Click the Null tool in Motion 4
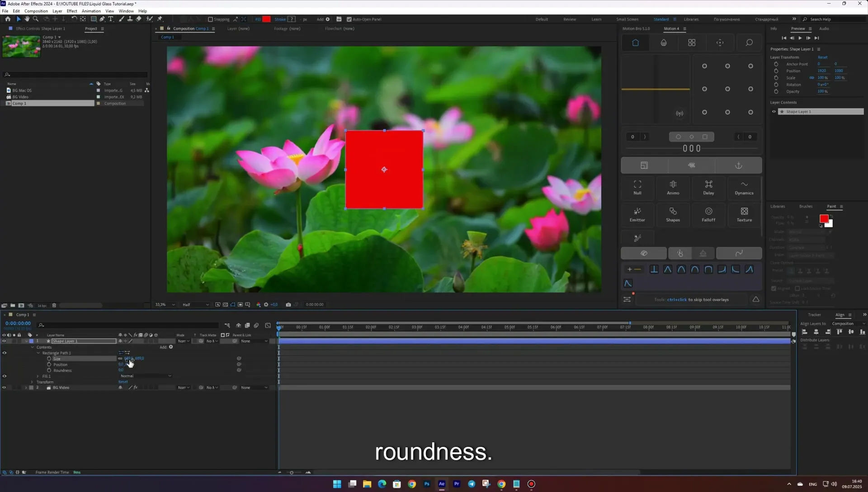The height and width of the screenshot is (492, 868). click(x=637, y=187)
